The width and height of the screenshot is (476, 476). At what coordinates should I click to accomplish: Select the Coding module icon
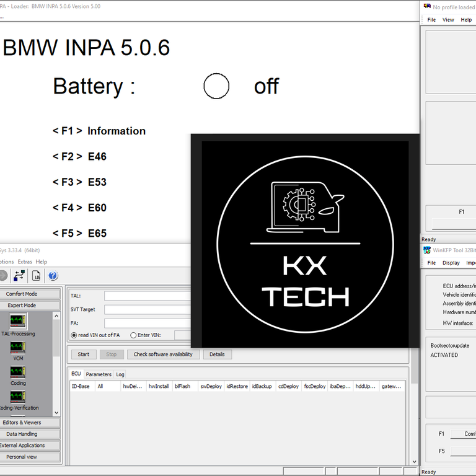pyautogui.click(x=18, y=372)
